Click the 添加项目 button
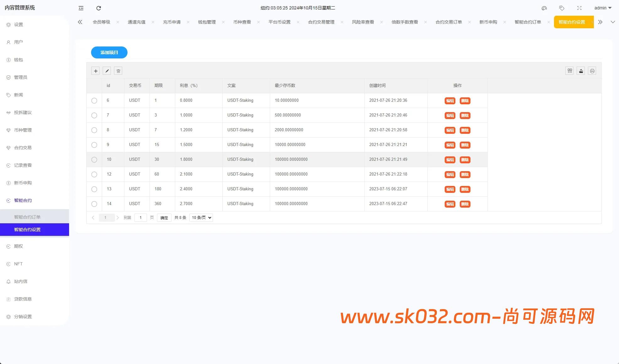619x364 pixels. pyautogui.click(x=109, y=52)
